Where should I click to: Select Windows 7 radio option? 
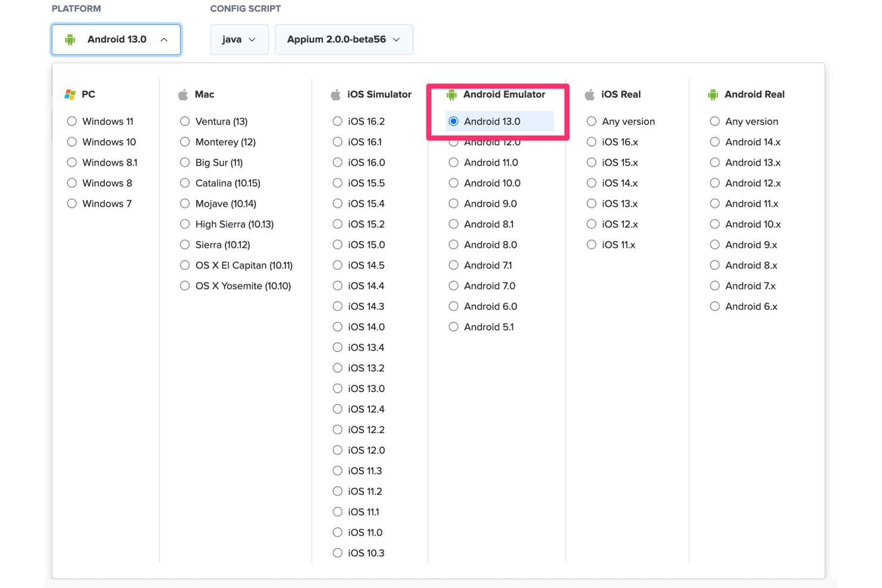(72, 203)
